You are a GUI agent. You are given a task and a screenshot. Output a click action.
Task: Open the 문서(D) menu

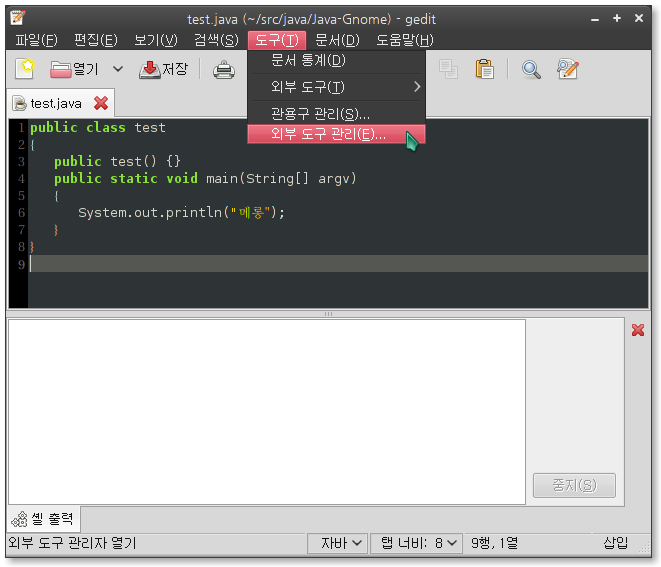[337, 40]
